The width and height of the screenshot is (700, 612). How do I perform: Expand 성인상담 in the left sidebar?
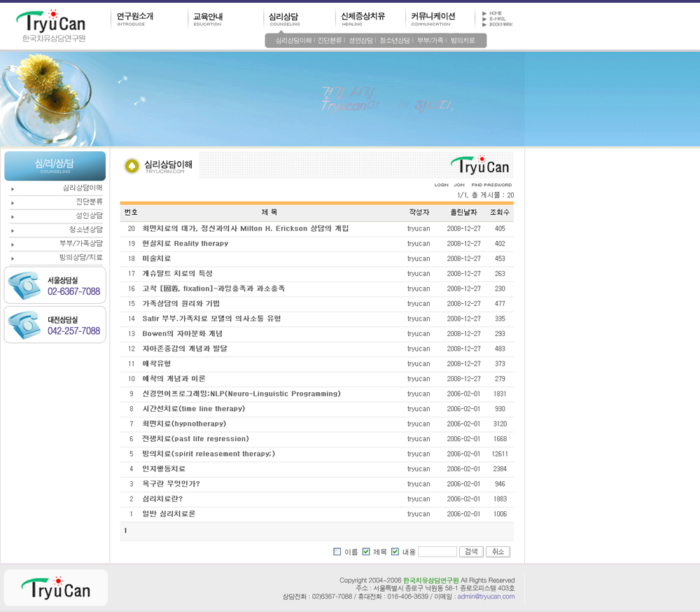[89, 216]
